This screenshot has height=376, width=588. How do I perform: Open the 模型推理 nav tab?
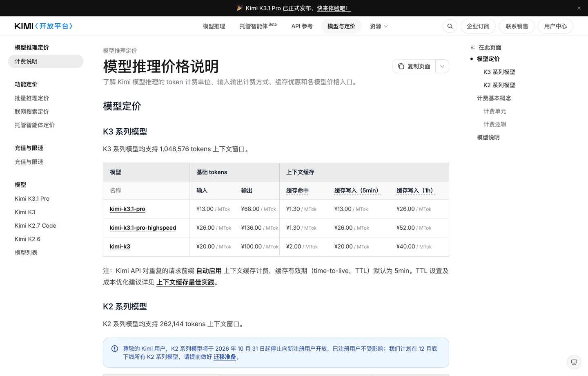point(214,26)
